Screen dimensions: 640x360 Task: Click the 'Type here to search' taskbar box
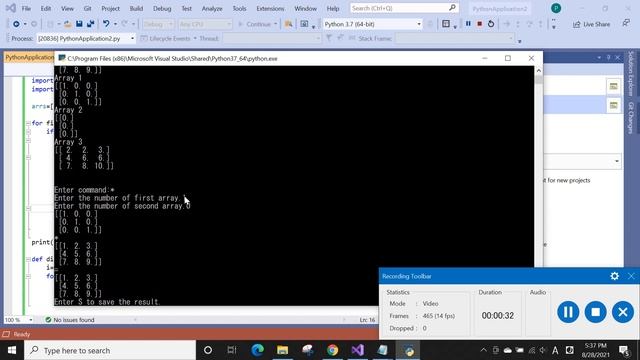pyautogui.click(x=110, y=350)
